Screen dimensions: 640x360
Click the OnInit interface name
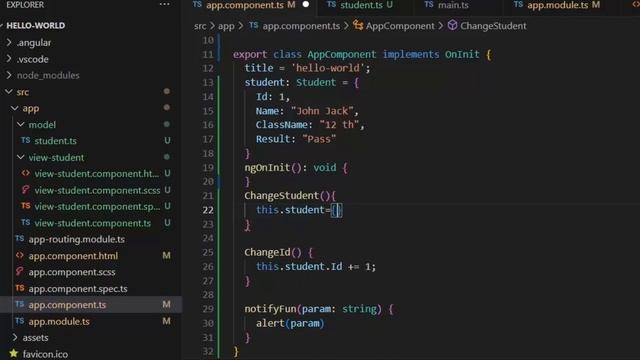462,54
